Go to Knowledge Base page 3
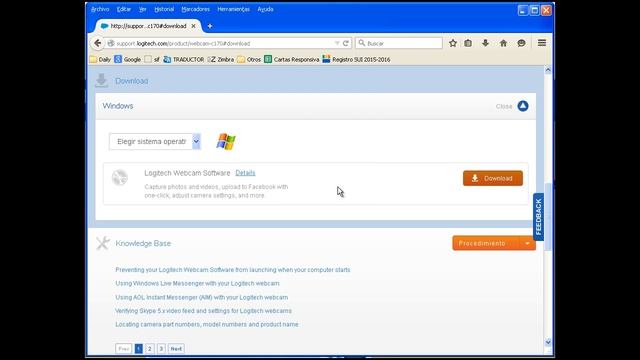Viewport: 640px width, 360px height. click(161, 349)
